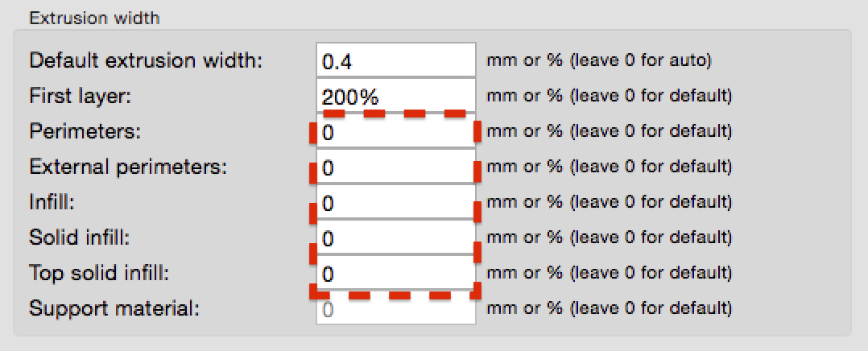Click the "Extrusion width" section heading
Image resolution: width=868 pixels, height=351 pixels.
pos(94,18)
